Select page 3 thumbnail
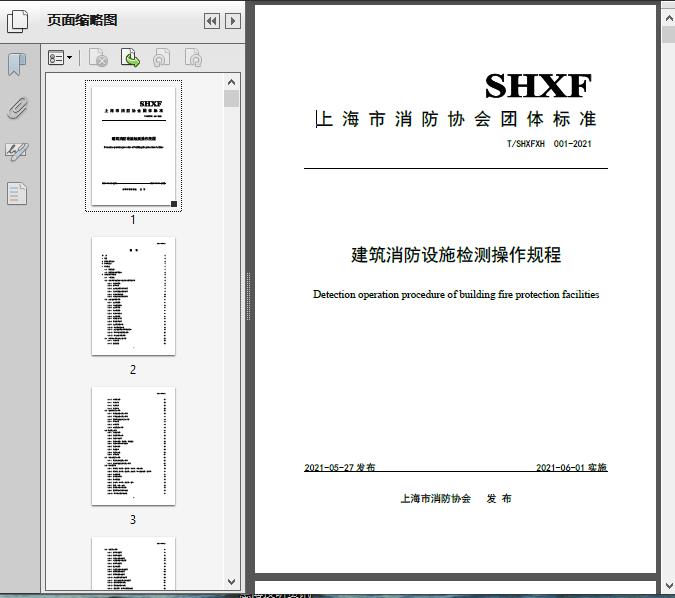Image resolution: width=675 pixels, height=598 pixels. (x=133, y=446)
